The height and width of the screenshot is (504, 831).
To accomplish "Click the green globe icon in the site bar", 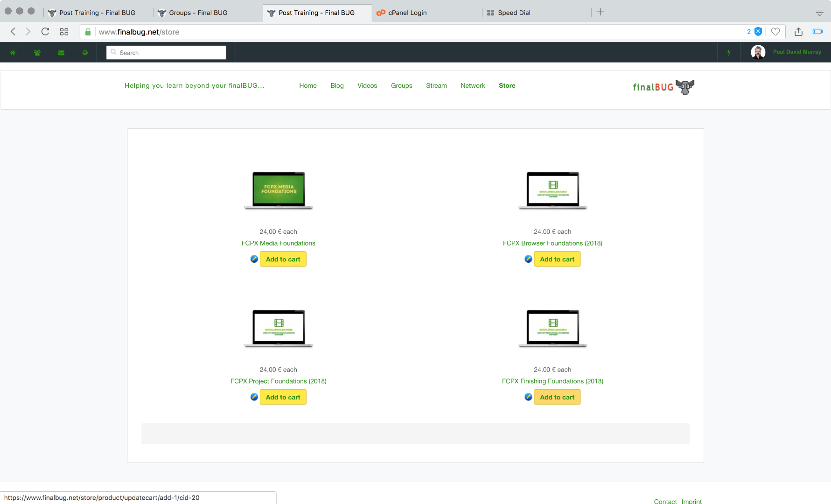I will pyautogui.click(x=85, y=53).
